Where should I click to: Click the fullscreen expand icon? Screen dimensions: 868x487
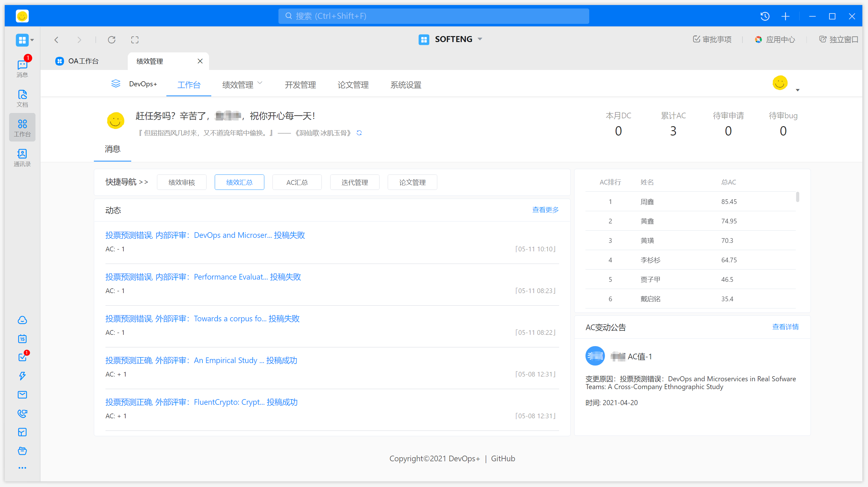(135, 40)
